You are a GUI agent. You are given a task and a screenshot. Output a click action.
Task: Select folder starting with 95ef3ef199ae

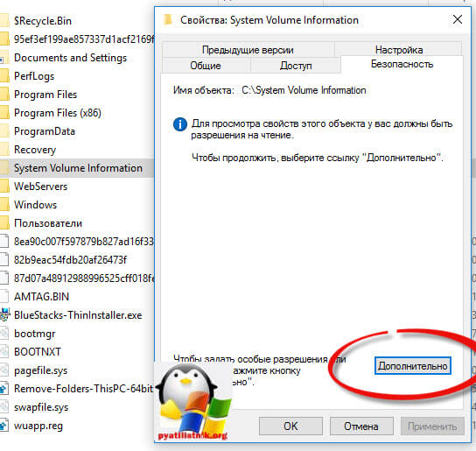[x=84, y=39]
